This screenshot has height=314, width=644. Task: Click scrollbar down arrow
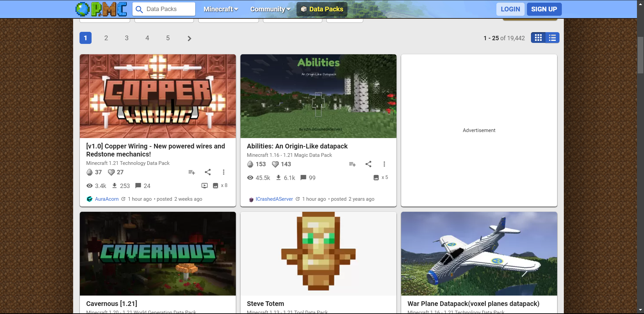point(640,310)
